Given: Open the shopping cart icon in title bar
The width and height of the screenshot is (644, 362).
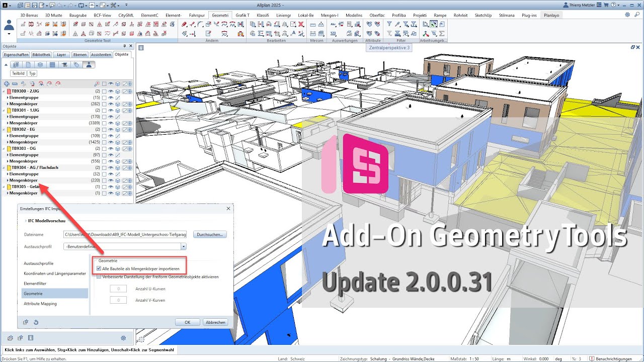Looking at the screenshot, I should click(606, 5).
